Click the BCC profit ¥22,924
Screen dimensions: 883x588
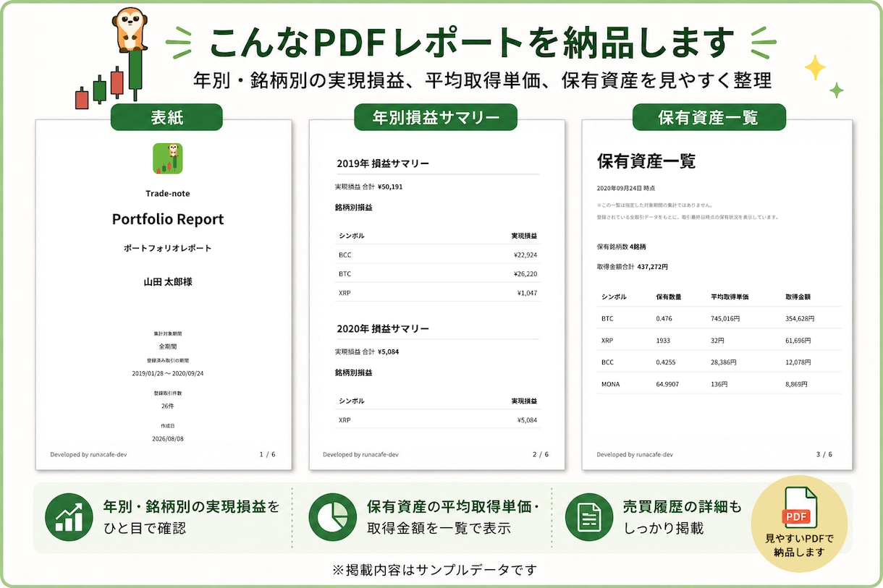click(x=525, y=255)
